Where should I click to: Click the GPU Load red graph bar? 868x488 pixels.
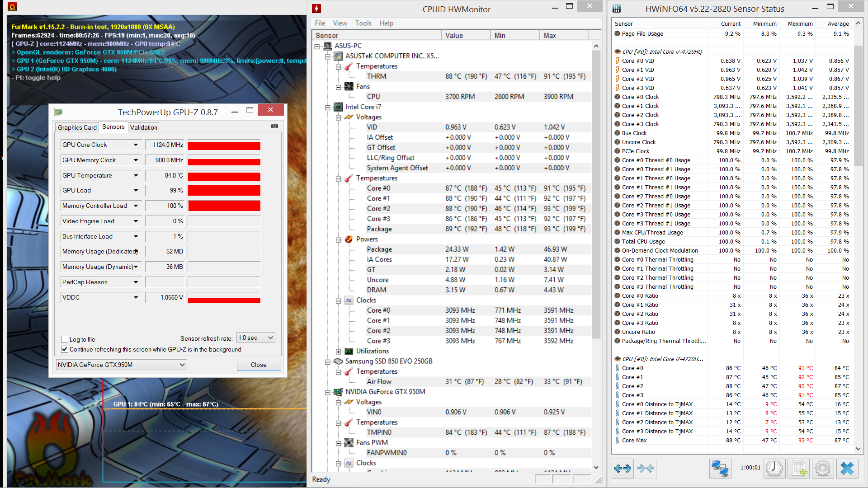224,190
